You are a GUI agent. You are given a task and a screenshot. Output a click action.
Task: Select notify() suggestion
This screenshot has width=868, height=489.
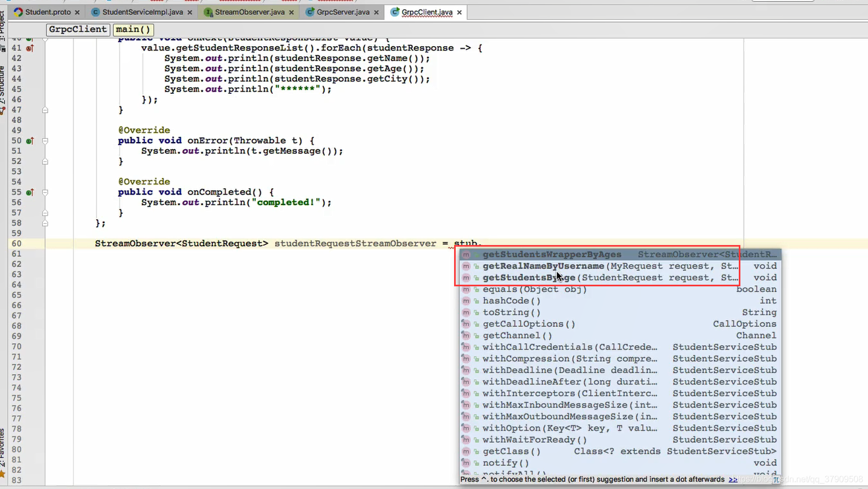coord(620,463)
